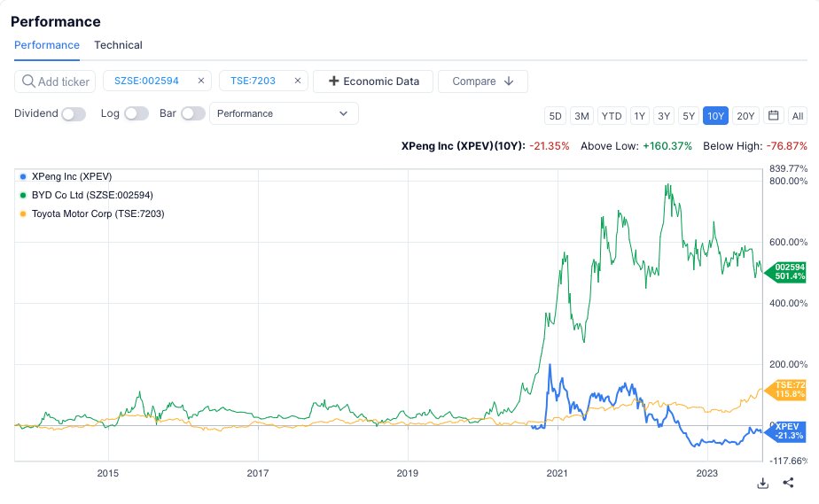
Task: Open the custom date range calendar
Action: coord(774,115)
